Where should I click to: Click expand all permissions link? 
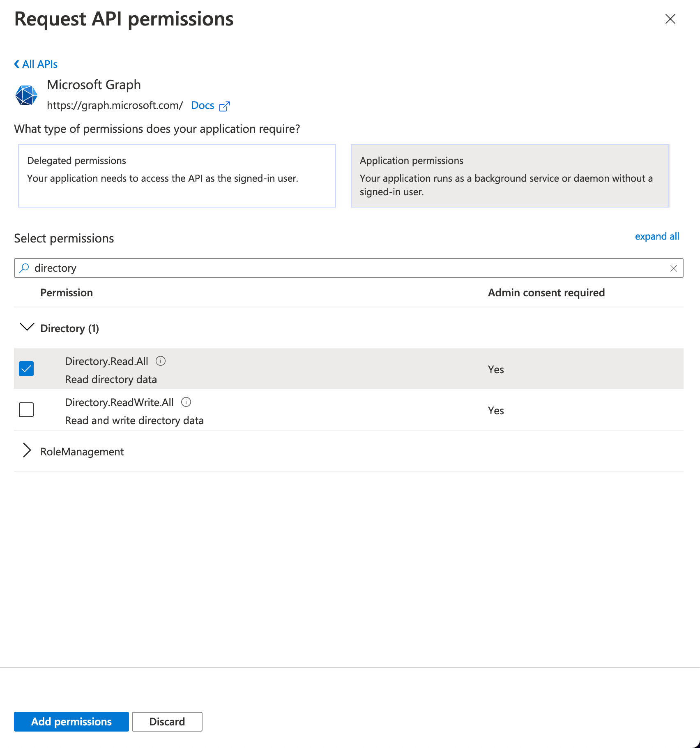point(657,236)
